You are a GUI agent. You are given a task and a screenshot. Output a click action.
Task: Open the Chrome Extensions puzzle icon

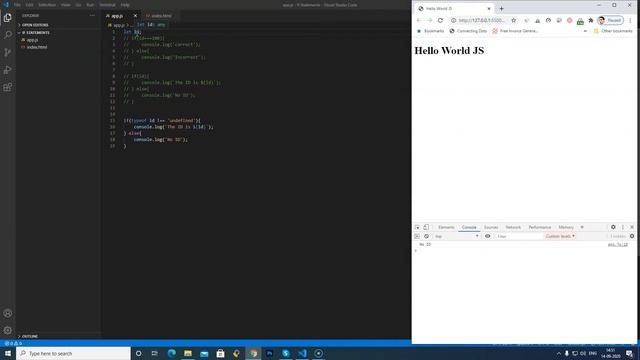[x=590, y=20]
